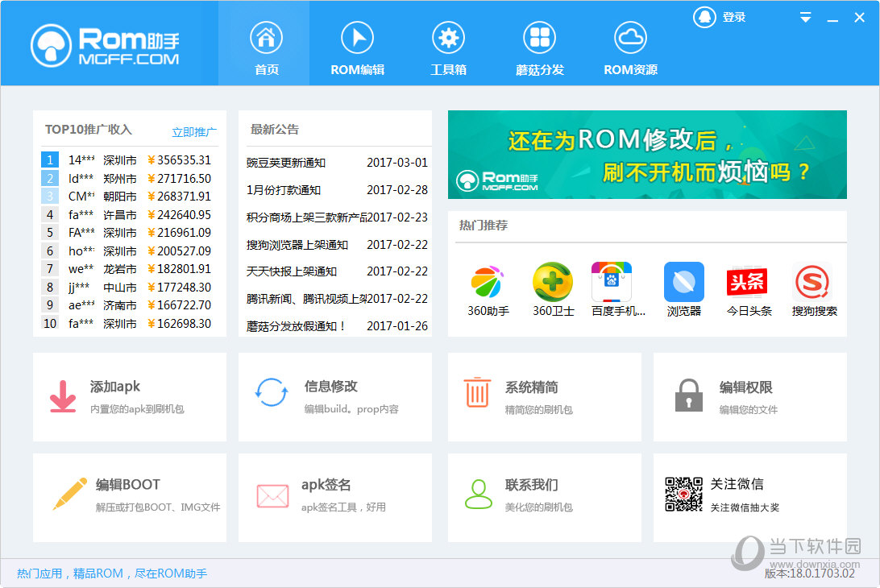Viewport: 880px width, 588px height.
Task: Open the 搜狗浏览器上架通知 announcement
Action: [x=337, y=245]
